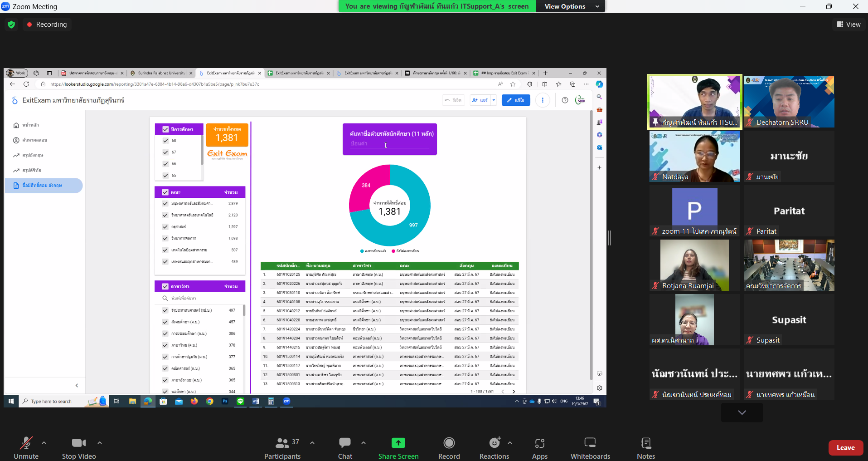The image size is (868, 461).
Task: Leave the Zoom meeting
Action: pos(845,448)
